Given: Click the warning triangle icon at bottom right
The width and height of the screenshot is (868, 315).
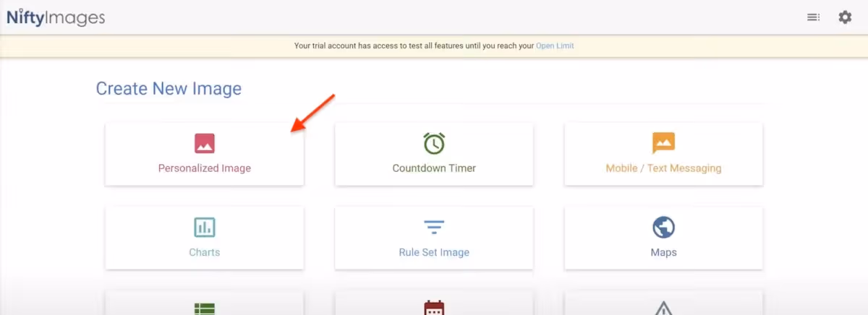Looking at the screenshot, I should (663, 308).
